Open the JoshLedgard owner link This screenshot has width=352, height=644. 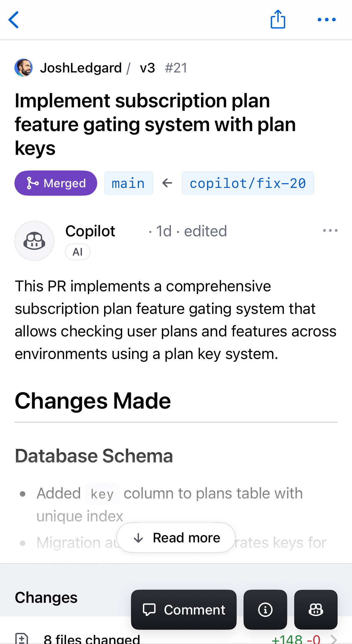[81, 68]
